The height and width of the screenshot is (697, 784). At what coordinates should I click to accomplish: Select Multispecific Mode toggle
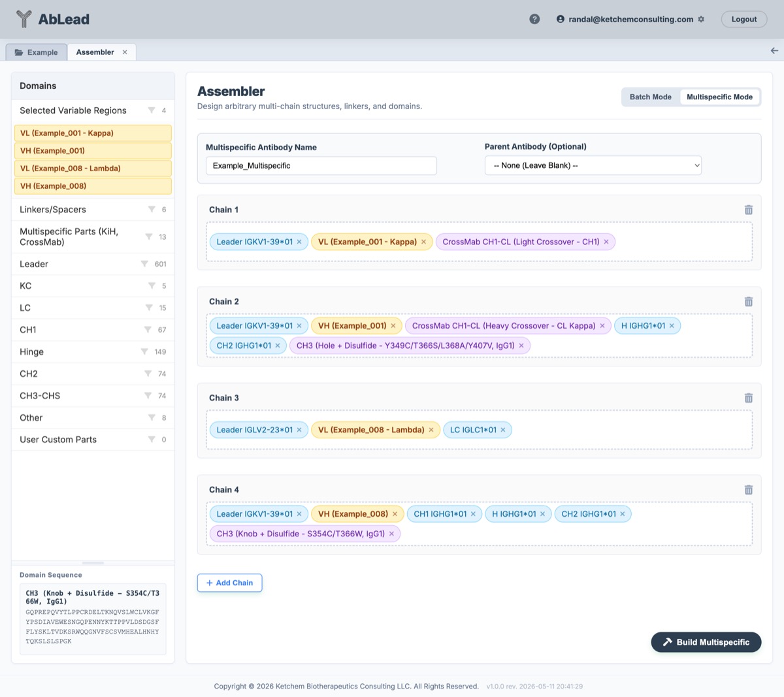[719, 97]
